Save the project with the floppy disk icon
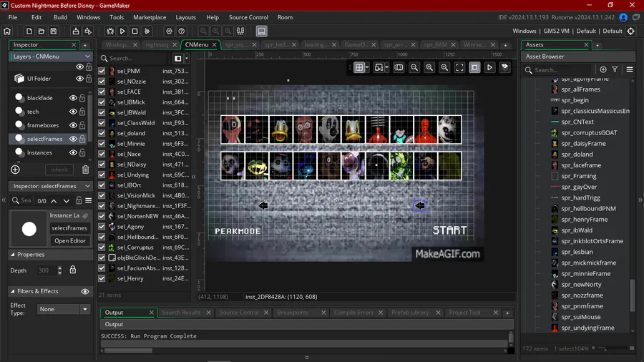 pos(54,31)
